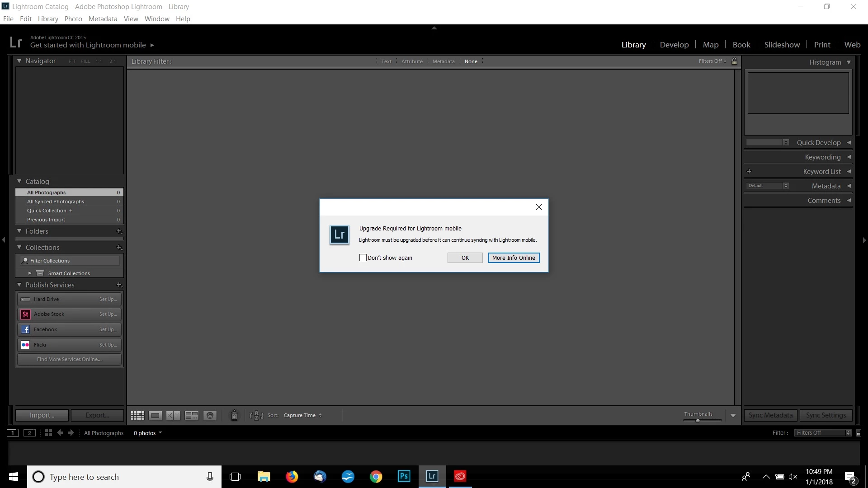Switch to the Develop module
Screen dimensions: 868x488
pyautogui.click(x=674, y=45)
